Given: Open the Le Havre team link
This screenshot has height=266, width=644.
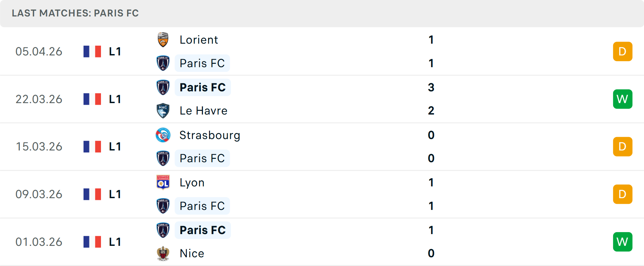Looking at the screenshot, I should [203, 111].
